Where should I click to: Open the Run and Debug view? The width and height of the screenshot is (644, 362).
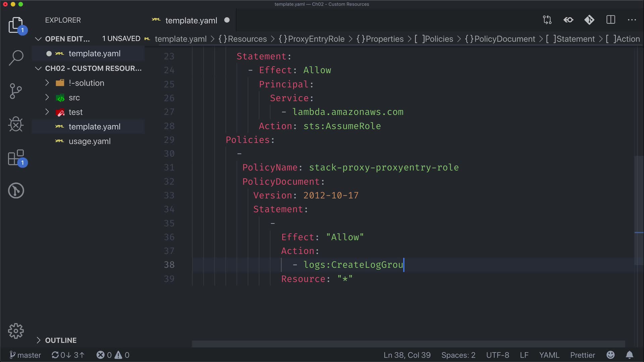16,124
